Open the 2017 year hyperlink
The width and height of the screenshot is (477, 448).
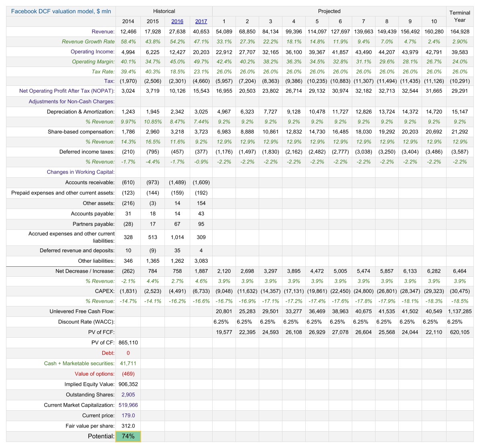click(x=201, y=21)
